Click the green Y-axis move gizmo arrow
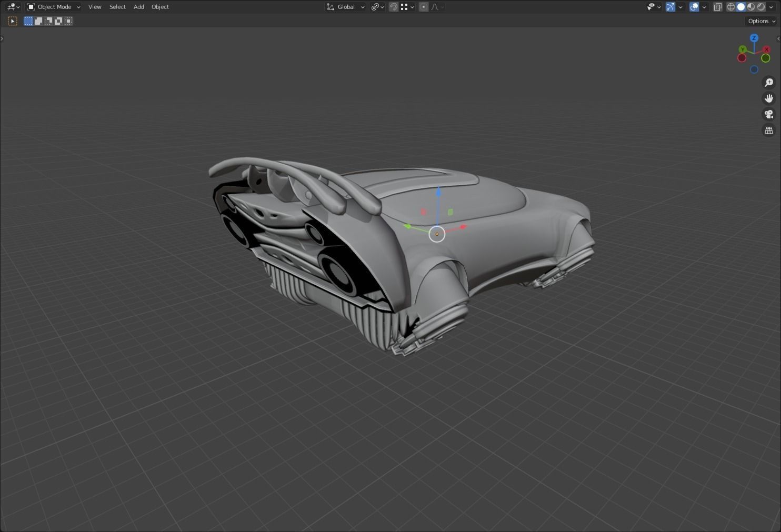 click(407, 226)
